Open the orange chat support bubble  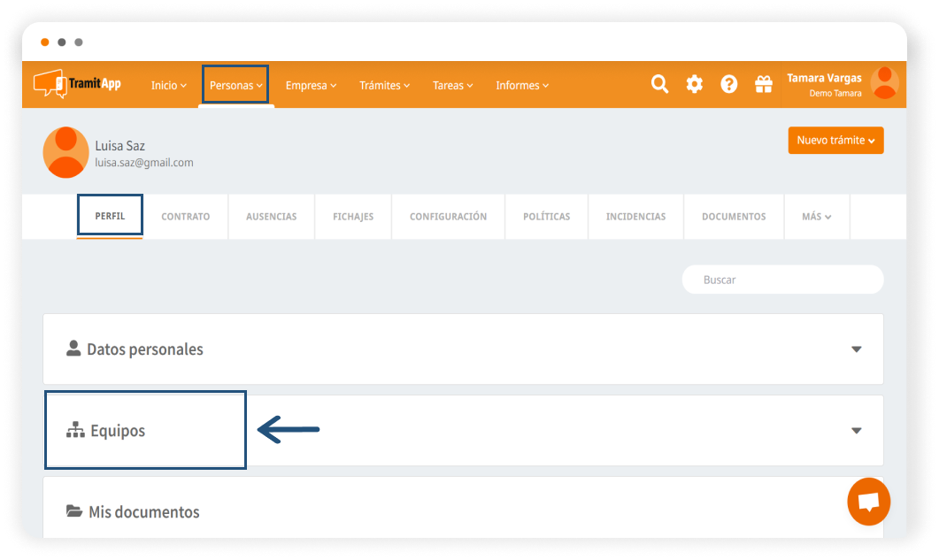[x=868, y=502]
